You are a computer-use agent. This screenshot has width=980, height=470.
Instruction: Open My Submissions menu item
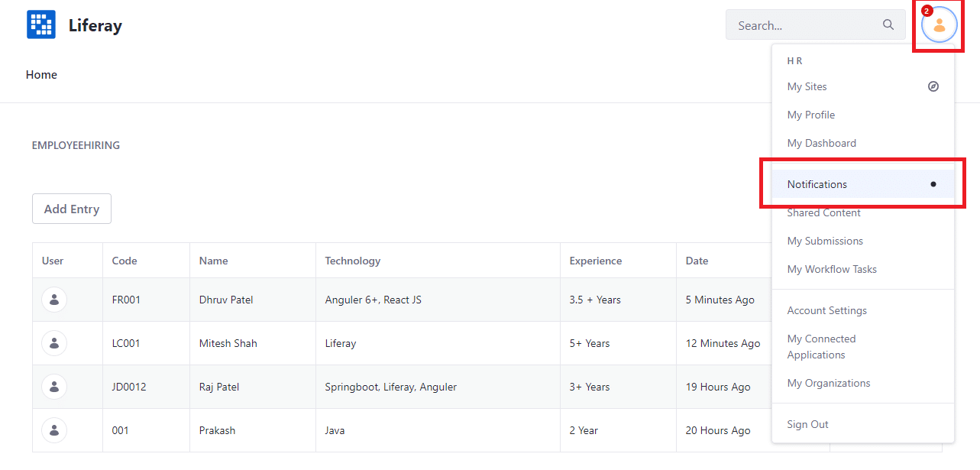click(x=825, y=241)
